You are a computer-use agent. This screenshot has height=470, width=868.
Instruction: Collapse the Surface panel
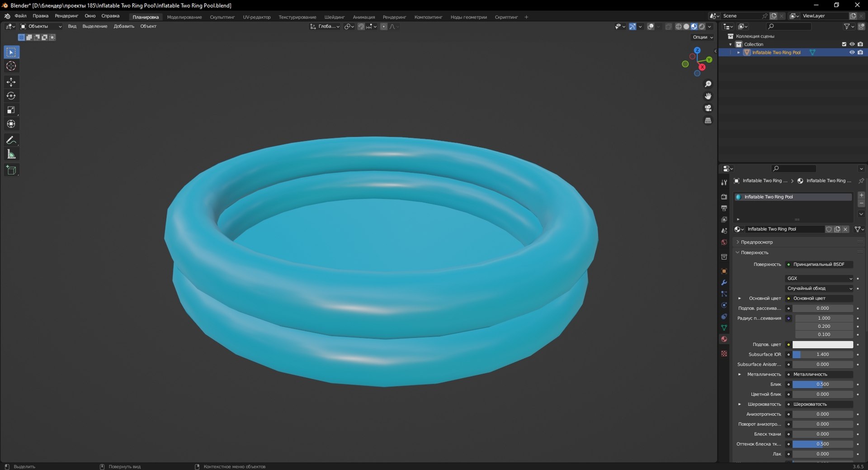click(x=755, y=252)
